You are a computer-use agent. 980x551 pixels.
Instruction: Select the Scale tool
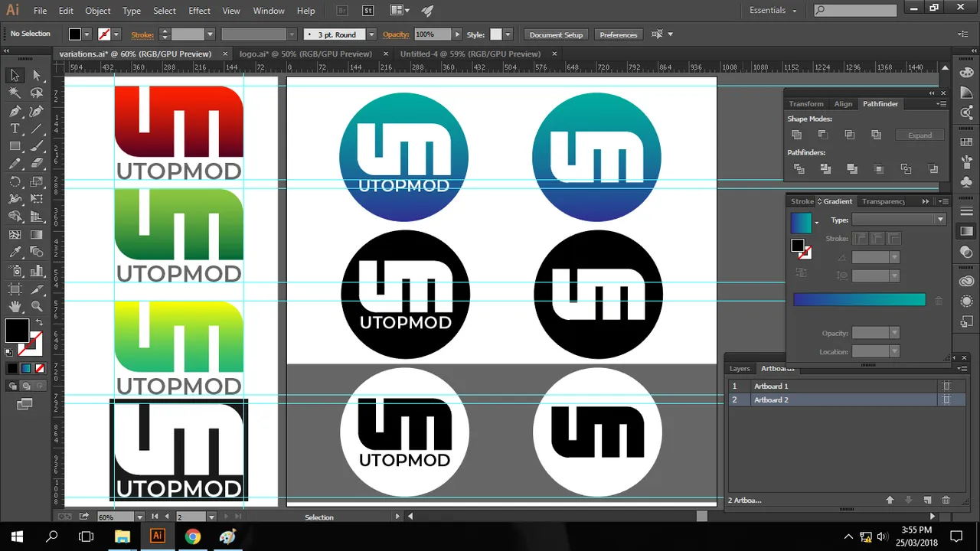tap(36, 181)
